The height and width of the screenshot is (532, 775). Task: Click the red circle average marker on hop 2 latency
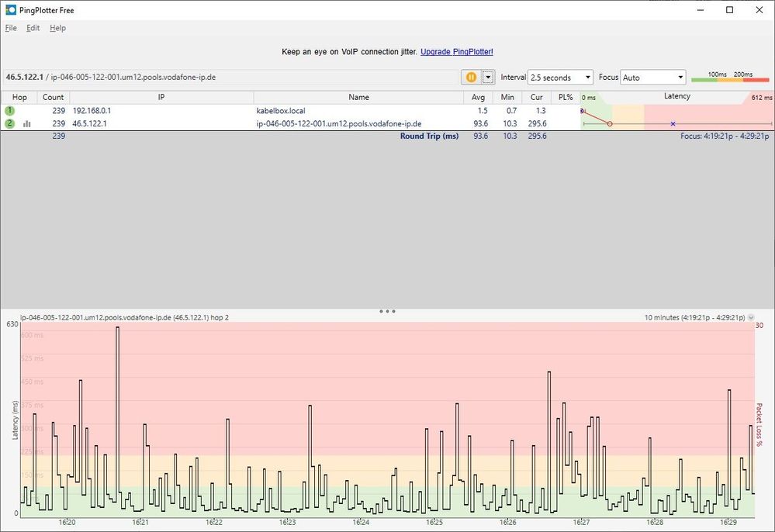tap(610, 123)
